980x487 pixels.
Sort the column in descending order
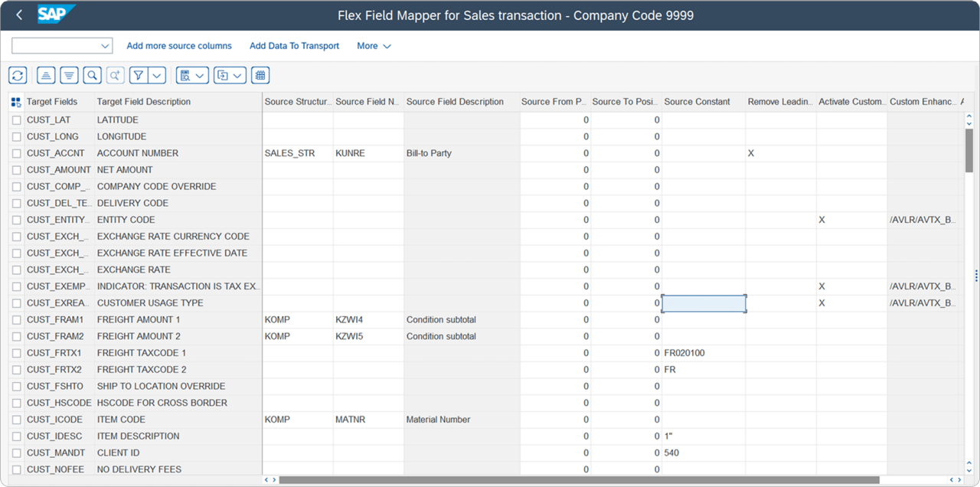[x=69, y=74]
